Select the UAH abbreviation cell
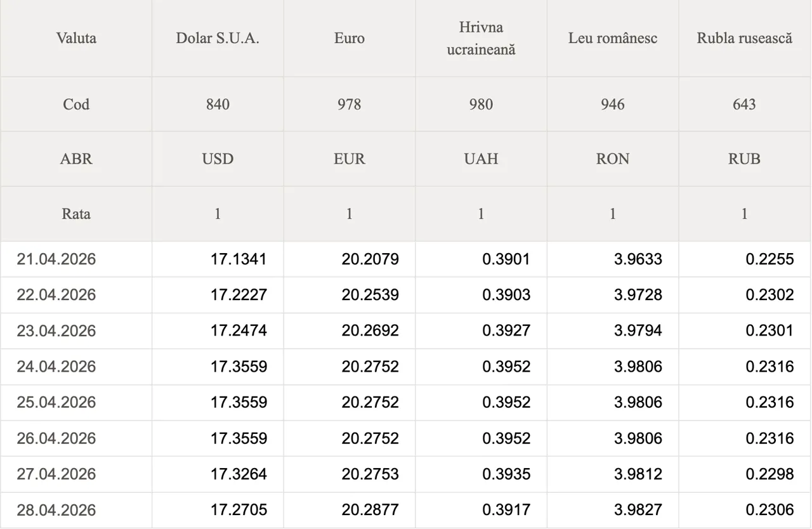The width and height of the screenshot is (812, 529). 481,159
